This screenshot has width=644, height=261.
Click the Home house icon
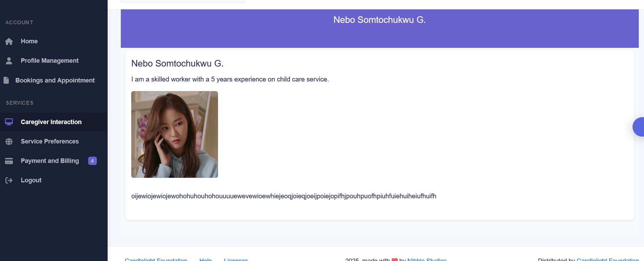9,42
